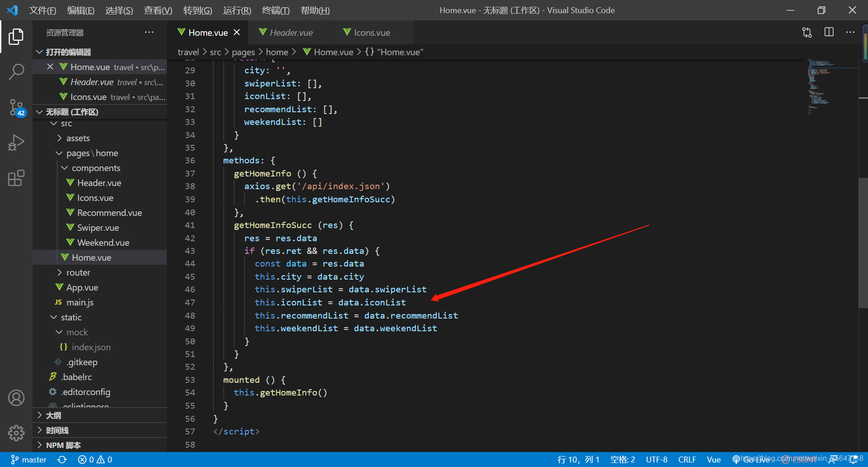Screen dimensions: 868x467
Task: Open the Search view in the activity bar
Action: coord(16,71)
